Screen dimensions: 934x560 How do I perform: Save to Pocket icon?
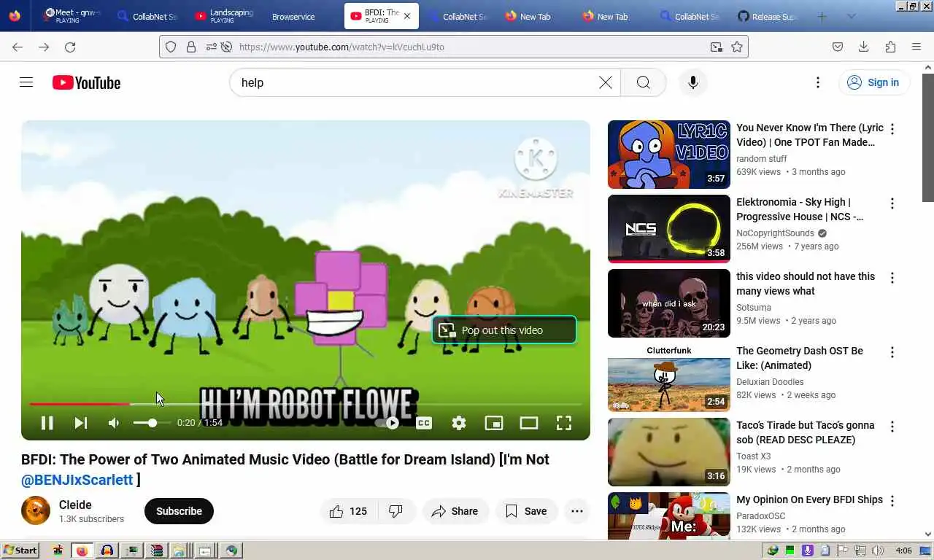[x=838, y=47]
